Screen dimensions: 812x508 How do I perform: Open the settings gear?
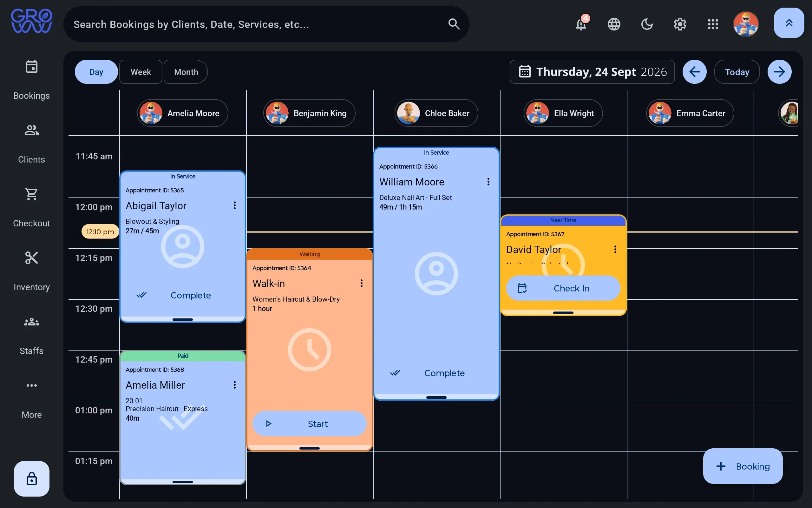[680, 24]
